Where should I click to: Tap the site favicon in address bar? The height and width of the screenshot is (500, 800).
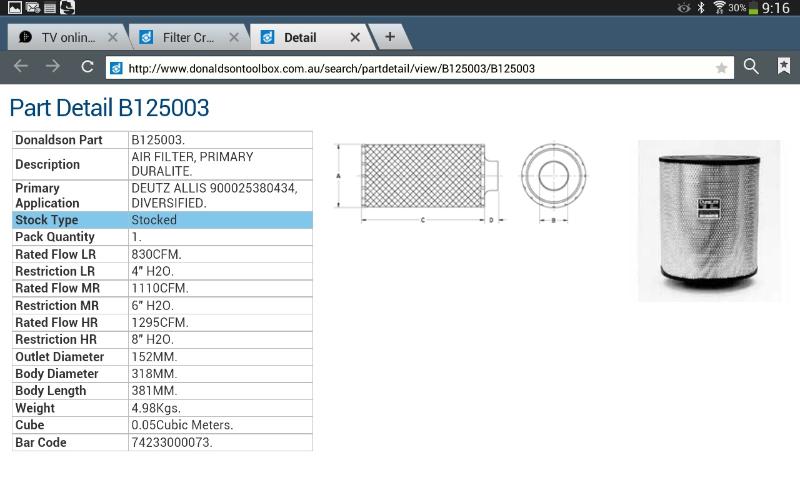point(116,68)
